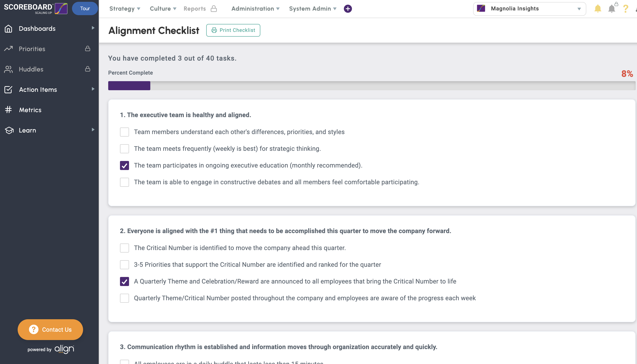Viewport: 637px width, 364px height.
Task: Check '3-5 Priorities that support' checkbox
Action: [125, 265]
